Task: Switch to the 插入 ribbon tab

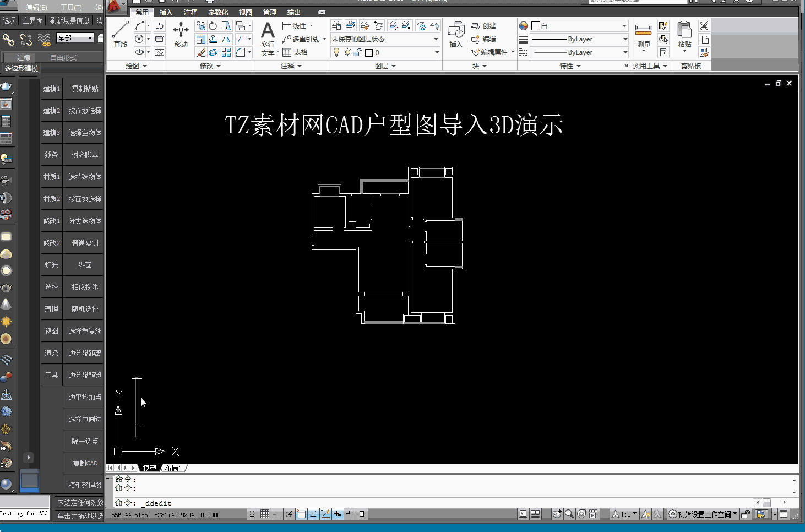Action: pos(166,12)
